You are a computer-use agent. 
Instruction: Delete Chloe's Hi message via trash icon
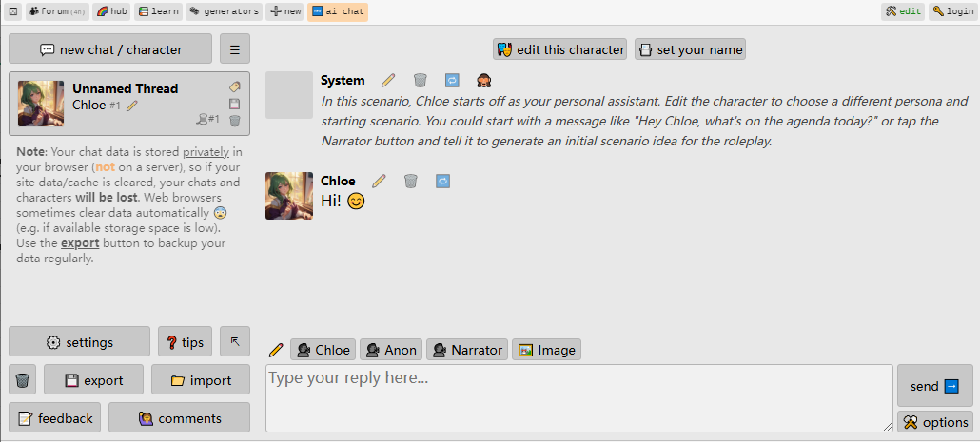tap(411, 181)
